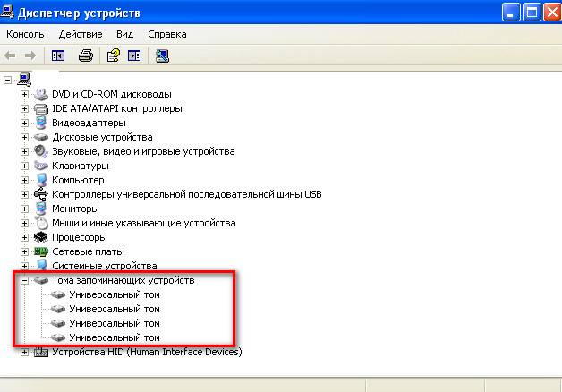Click the Сетевые платы network card icon
This screenshot has width=562, height=392.
click(x=41, y=251)
